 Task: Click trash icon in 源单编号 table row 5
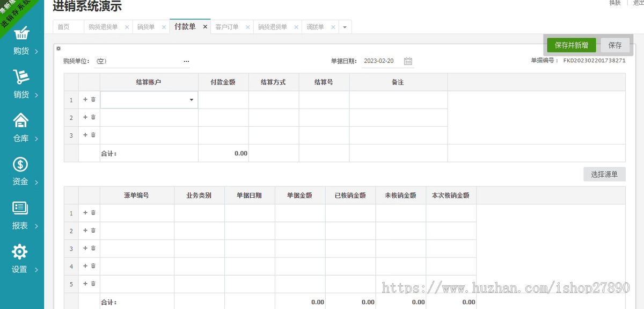coord(93,284)
